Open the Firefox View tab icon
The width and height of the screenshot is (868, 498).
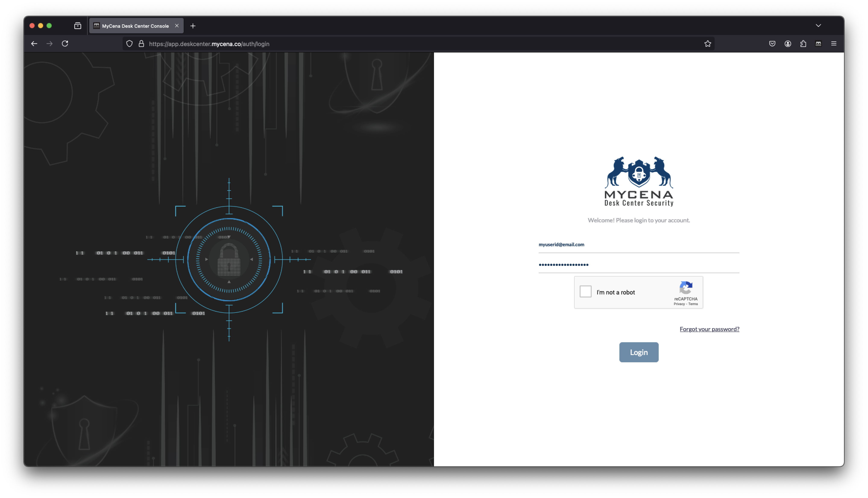click(x=78, y=26)
